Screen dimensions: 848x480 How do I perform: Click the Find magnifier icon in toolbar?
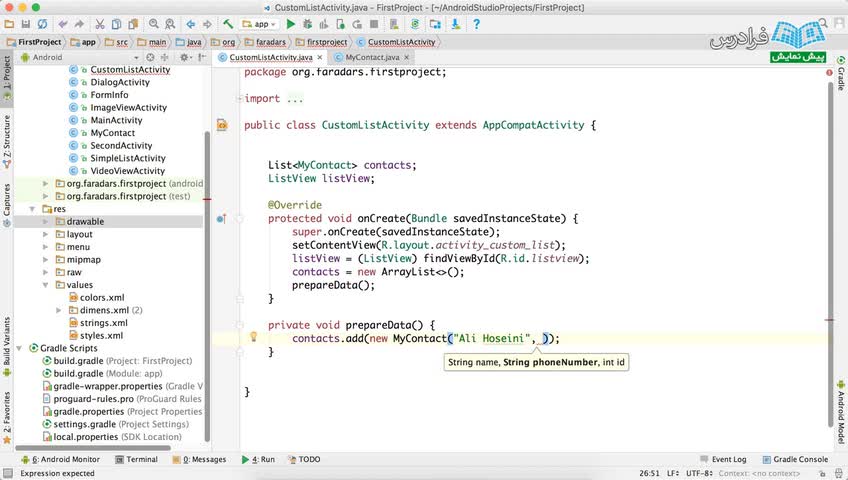tap(154, 23)
